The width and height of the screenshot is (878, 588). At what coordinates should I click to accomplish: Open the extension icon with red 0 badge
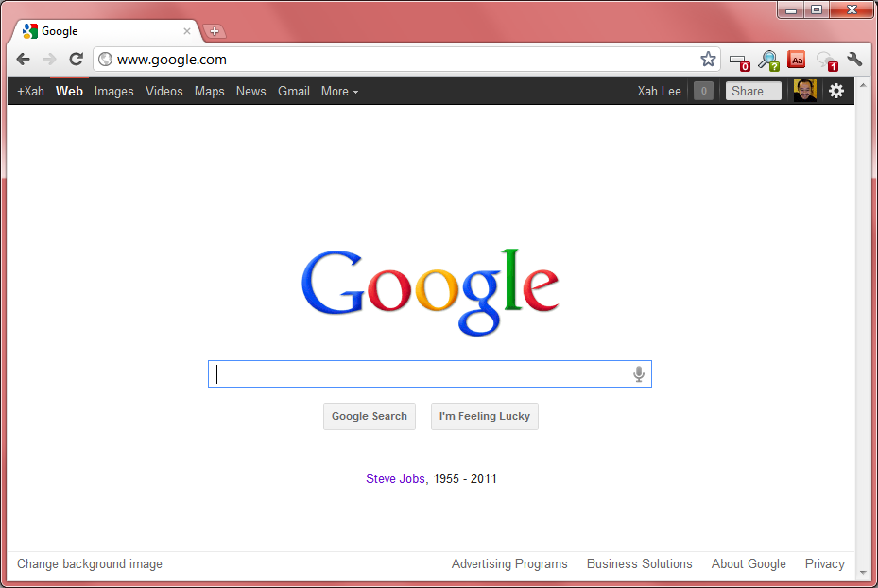pos(740,62)
